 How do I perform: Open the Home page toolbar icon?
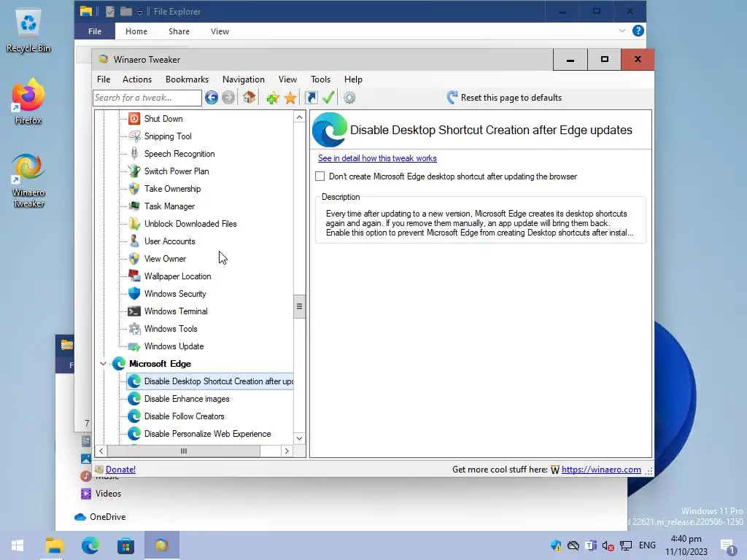click(249, 98)
